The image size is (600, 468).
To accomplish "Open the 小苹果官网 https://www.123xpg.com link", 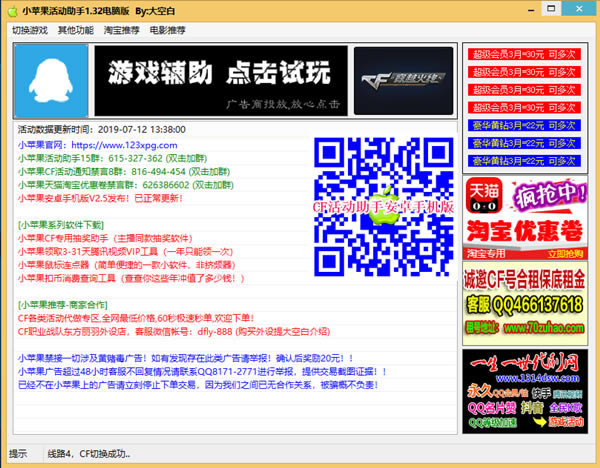I will 98,145.
